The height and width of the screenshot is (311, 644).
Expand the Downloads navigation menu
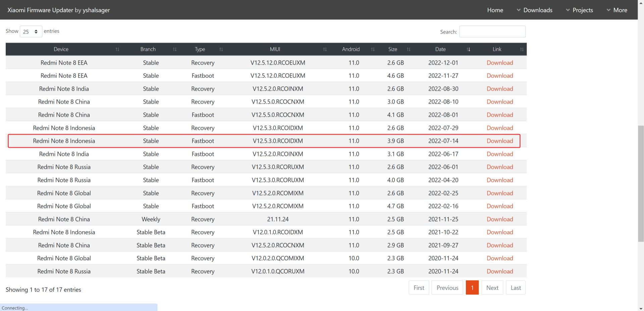coord(534,10)
